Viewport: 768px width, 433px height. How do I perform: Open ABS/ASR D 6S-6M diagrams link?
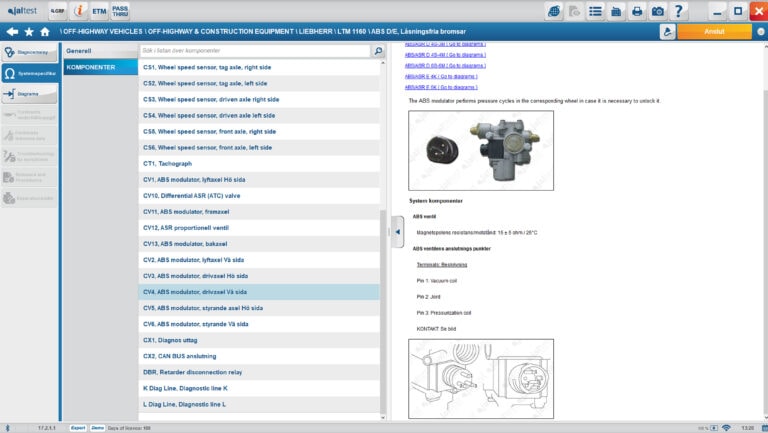[x=445, y=66]
